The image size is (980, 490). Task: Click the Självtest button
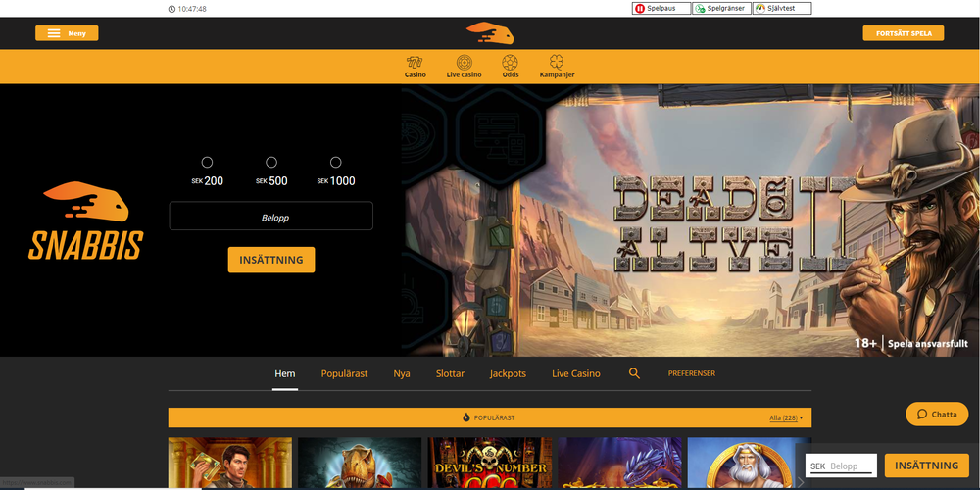782,9
